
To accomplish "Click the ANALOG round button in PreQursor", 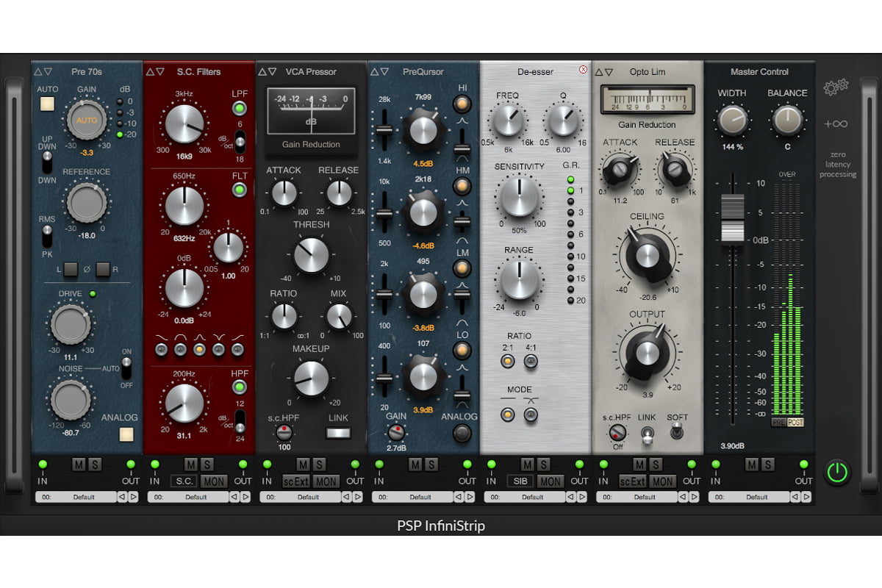I will pyautogui.click(x=462, y=434).
